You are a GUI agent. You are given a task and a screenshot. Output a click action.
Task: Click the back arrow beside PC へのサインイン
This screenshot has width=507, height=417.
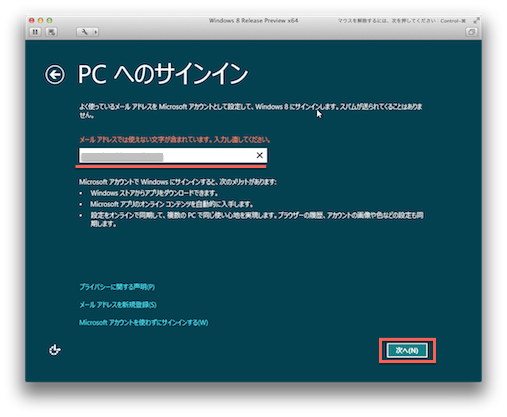(55, 74)
